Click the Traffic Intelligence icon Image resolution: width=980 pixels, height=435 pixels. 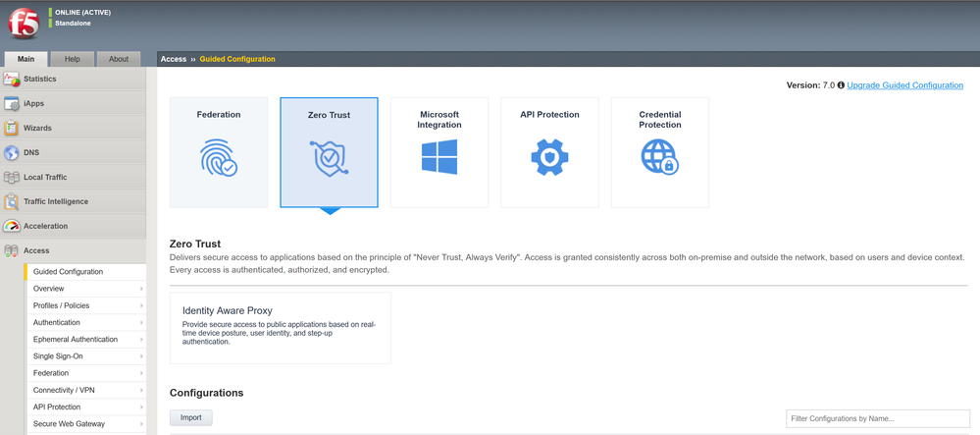[11, 201]
